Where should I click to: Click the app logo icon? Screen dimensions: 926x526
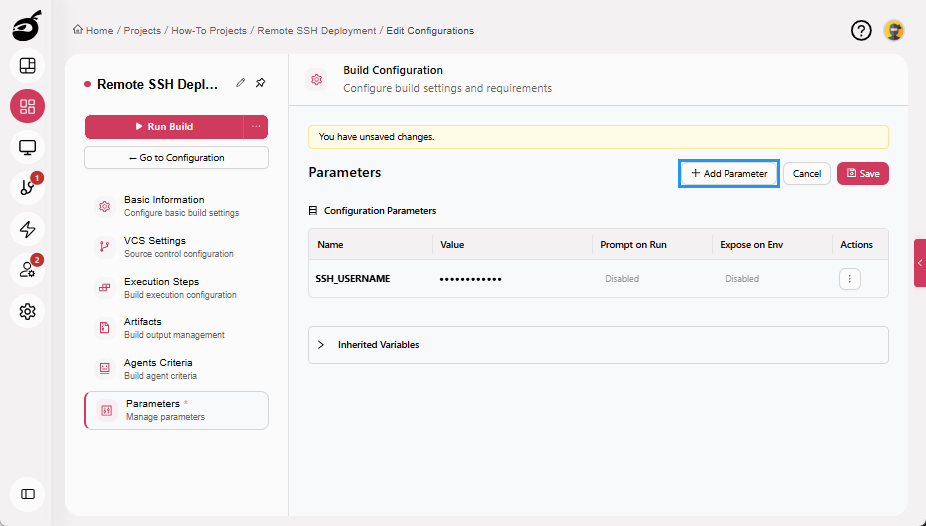(x=27, y=26)
